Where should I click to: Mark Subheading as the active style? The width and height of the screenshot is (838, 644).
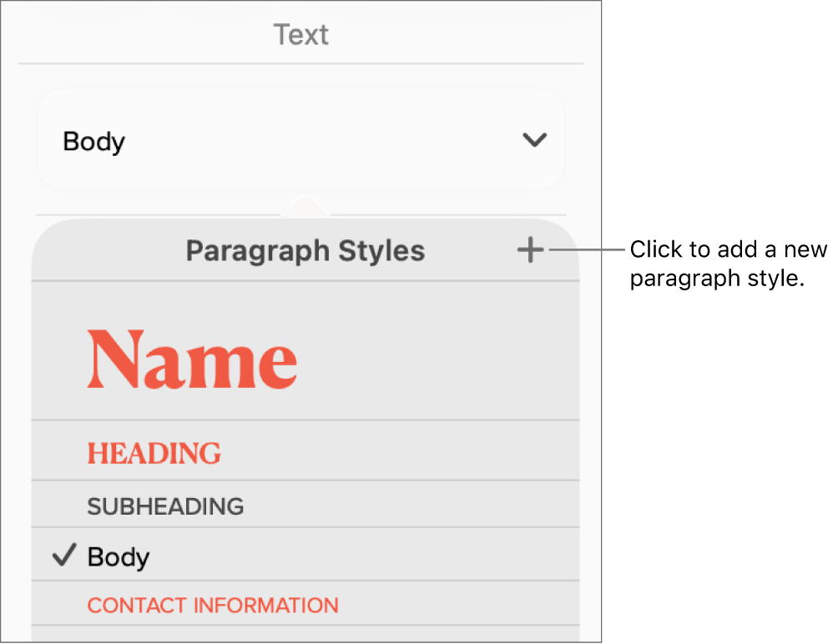(x=164, y=506)
